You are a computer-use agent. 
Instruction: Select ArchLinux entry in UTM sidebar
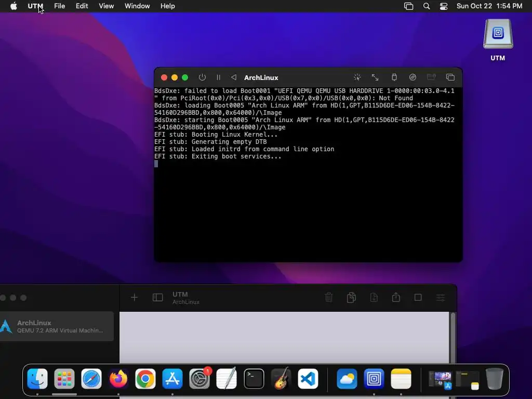[57, 326]
